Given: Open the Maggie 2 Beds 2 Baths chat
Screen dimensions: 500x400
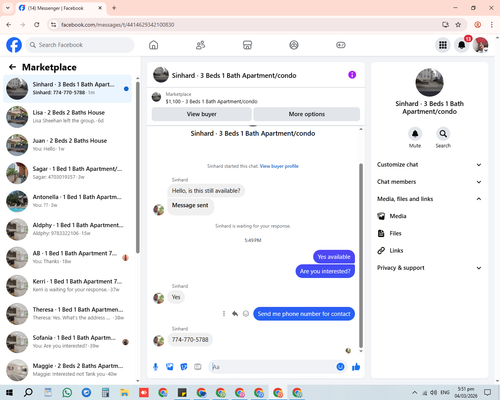Looking at the screenshot, I should point(67,370).
